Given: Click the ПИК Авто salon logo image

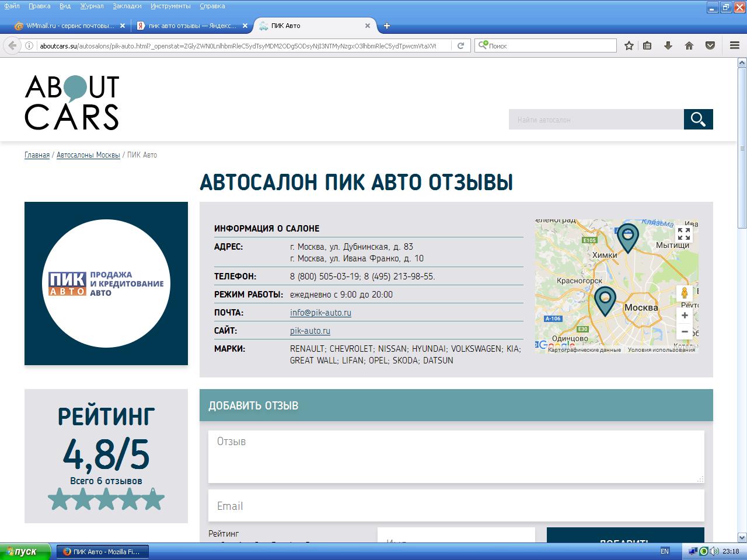Looking at the screenshot, I should point(106,283).
